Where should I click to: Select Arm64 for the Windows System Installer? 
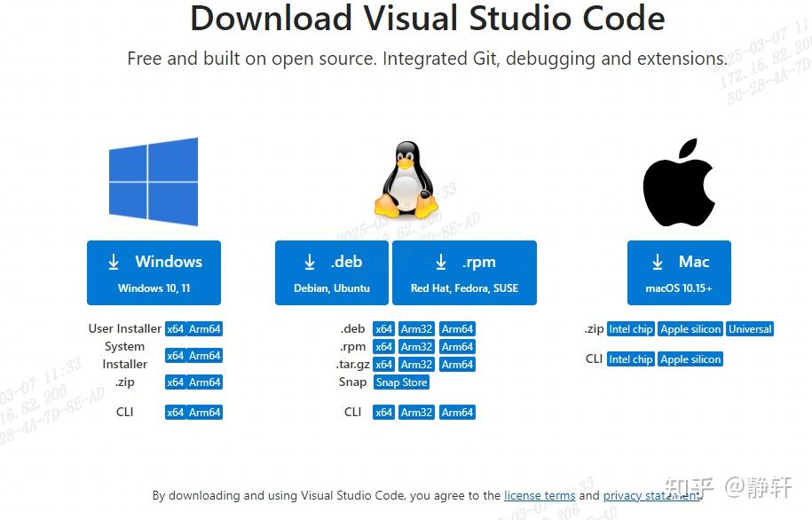click(203, 355)
